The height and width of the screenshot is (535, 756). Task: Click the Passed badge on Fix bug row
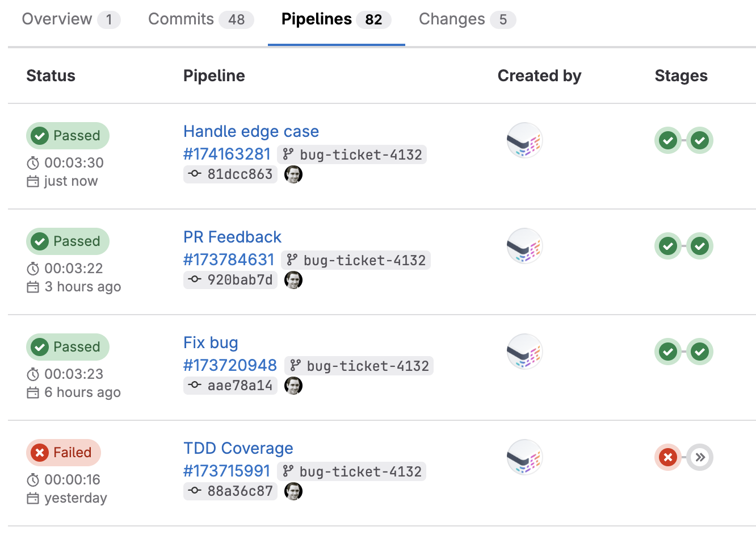[68, 347]
